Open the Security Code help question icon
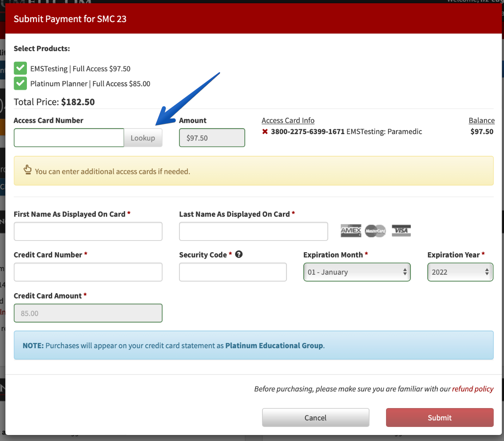 coord(239,254)
